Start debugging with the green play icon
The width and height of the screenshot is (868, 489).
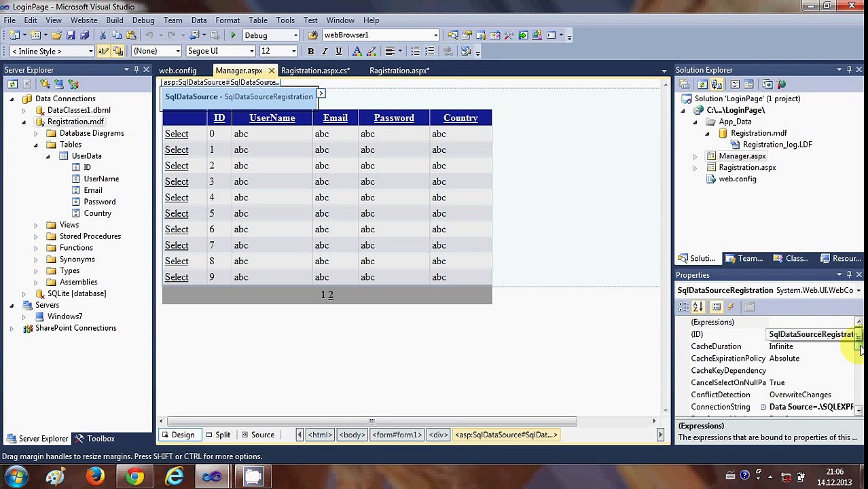point(233,35)
